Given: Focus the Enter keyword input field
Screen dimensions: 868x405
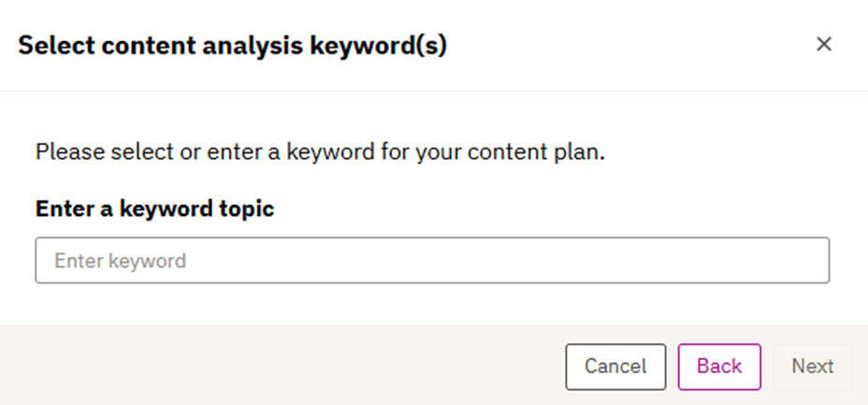Looking at the screenshot, I should pos(432,260).
